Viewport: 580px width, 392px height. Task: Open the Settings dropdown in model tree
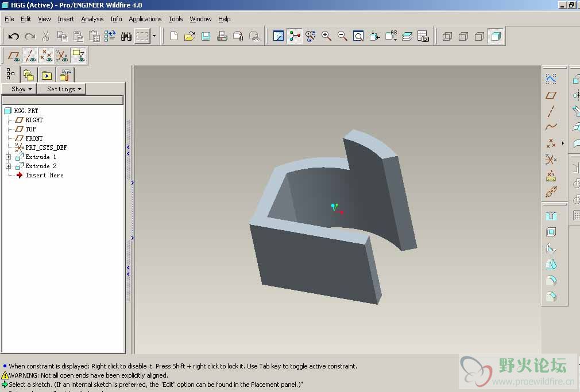pyautogui.click(x=61, y=89)
